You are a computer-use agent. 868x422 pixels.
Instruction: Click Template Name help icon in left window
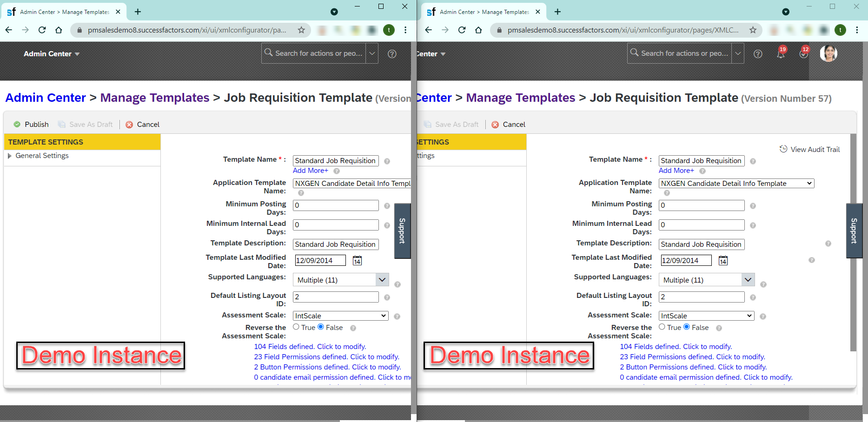[x=387, y=161]
